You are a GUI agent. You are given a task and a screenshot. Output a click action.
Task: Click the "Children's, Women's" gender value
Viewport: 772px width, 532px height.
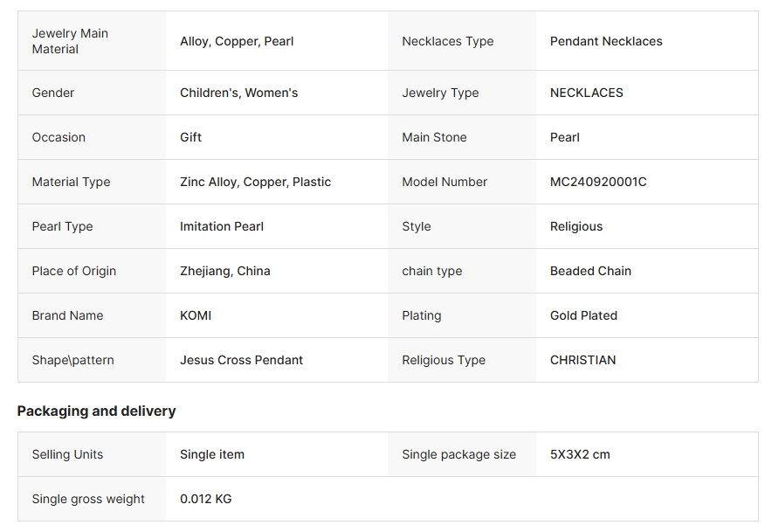click(x=238, y=93)
